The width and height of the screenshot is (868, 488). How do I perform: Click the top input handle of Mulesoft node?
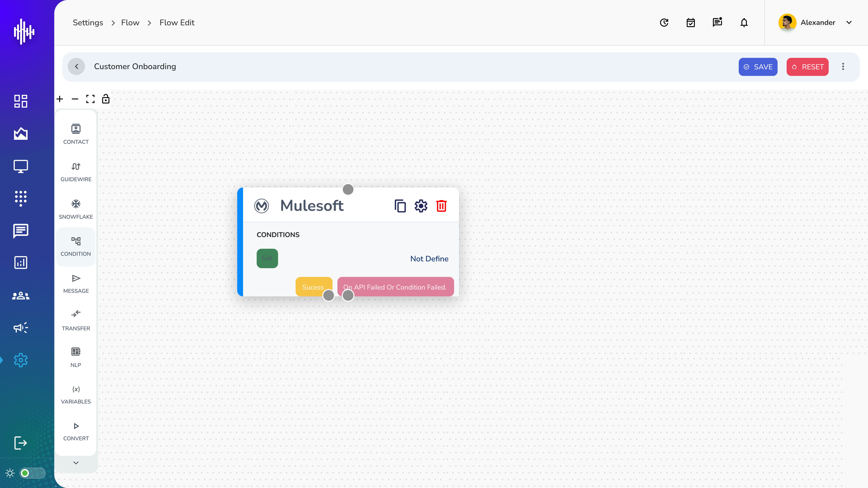pos(348,189)
